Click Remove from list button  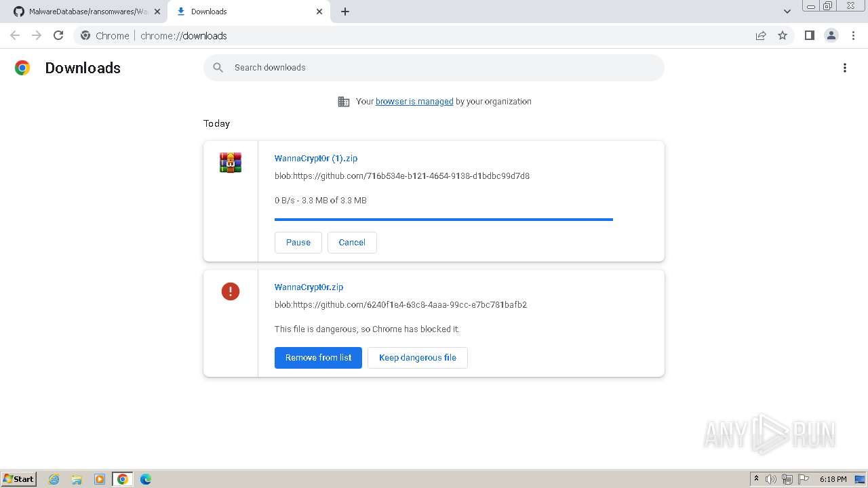point(318,358)
